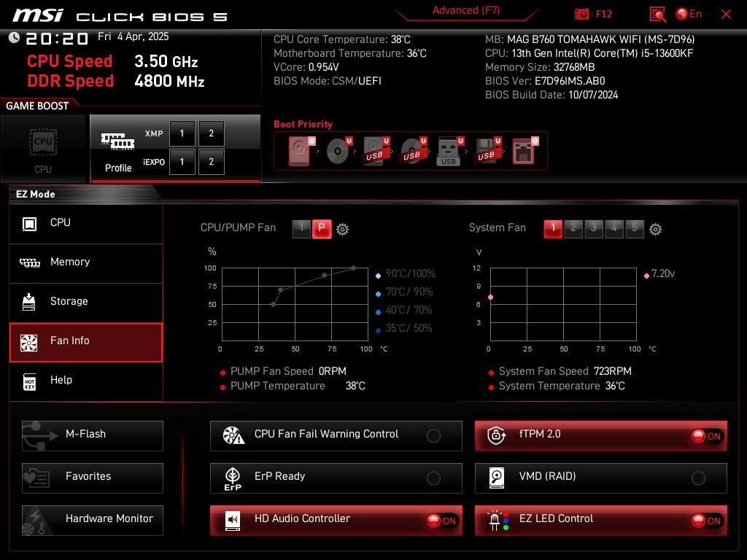Image resolution: width=747 pixels, height=560 pixels.
Task: Enable XMP profile 2
Action: [x=211, y=133]
